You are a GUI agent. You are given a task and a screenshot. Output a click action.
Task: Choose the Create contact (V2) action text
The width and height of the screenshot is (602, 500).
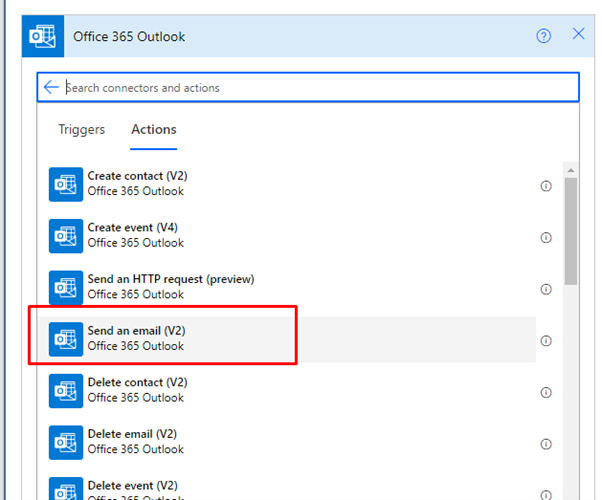(x=137, y=176)
